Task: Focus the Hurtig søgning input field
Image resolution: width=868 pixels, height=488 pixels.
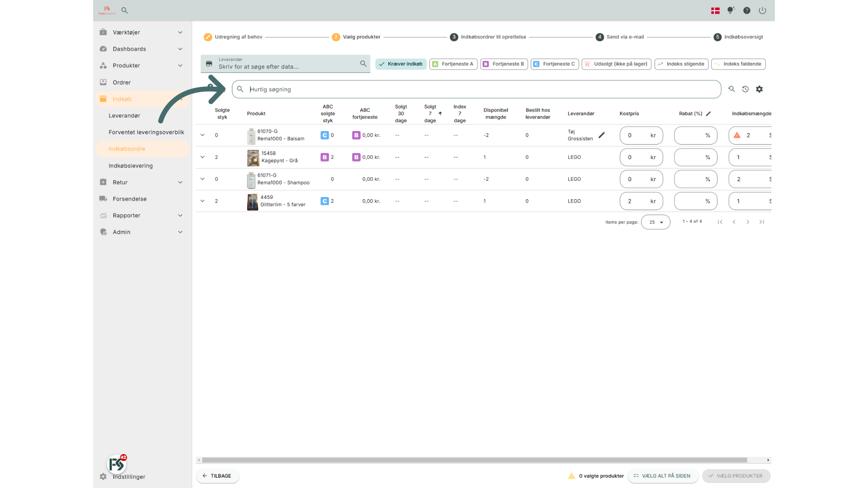Action: coord(476,89)
